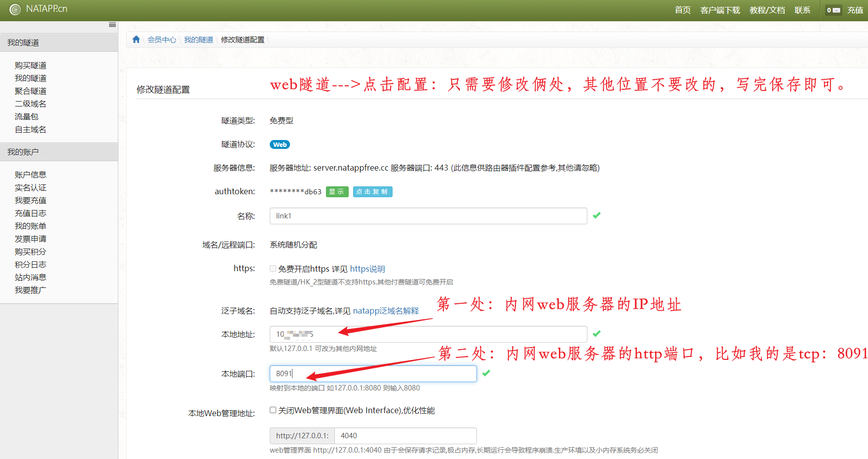Open 账户信息 in the sidebar
The image size is (868, 459).
coord(31,175)
